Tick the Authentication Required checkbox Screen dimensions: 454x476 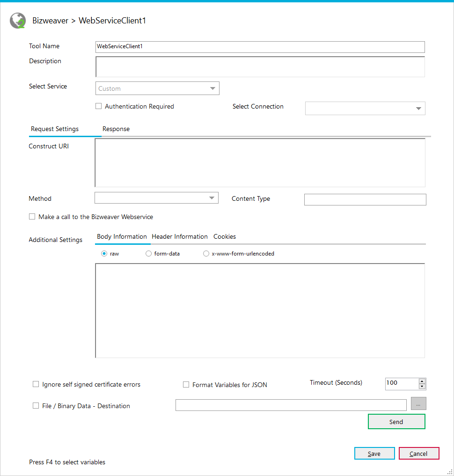pyautogui.click(x=98, y=106)
